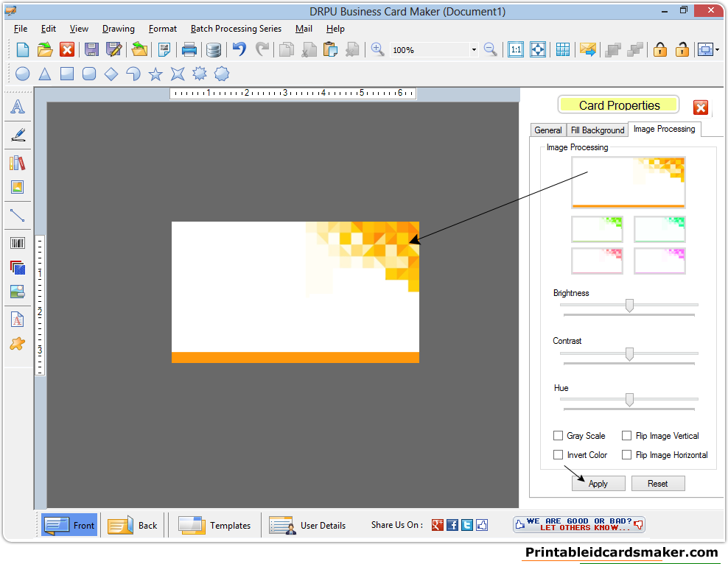This screenshot has width=728, height=564.
Task: Open file with the folder icon
Action: pyautogui.click(x=45, y=49)
